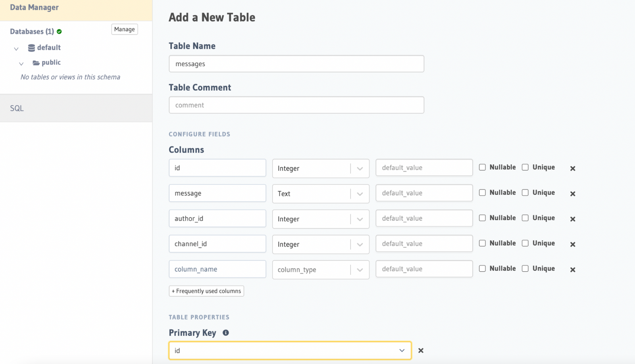Remove the "id" column using its X icon
This screenshot has height=364, width=635.
573,168
